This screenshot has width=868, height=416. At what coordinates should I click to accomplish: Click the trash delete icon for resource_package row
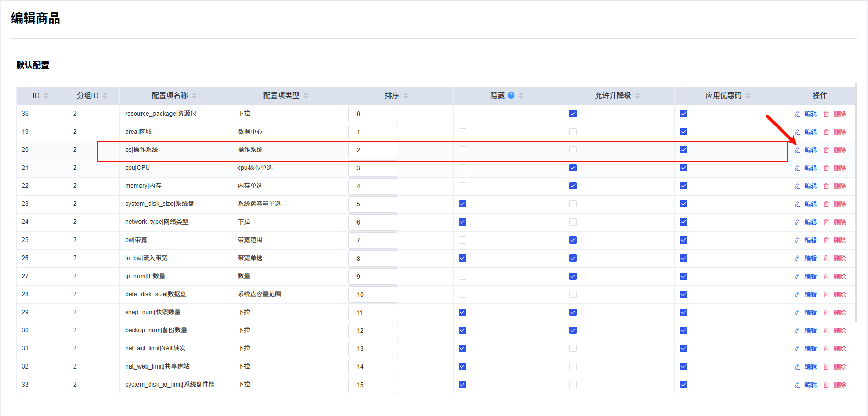826,114
